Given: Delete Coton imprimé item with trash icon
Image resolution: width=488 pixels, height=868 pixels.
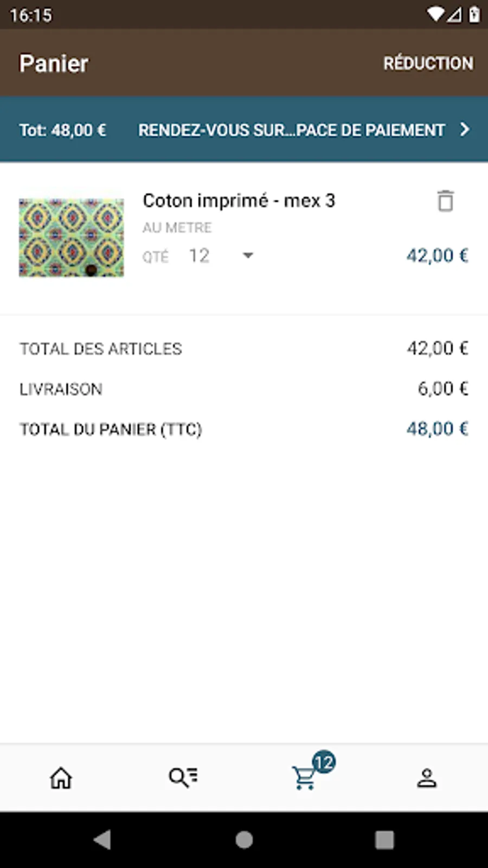Looking at the screenshot, I should click(x=445, y=201).
